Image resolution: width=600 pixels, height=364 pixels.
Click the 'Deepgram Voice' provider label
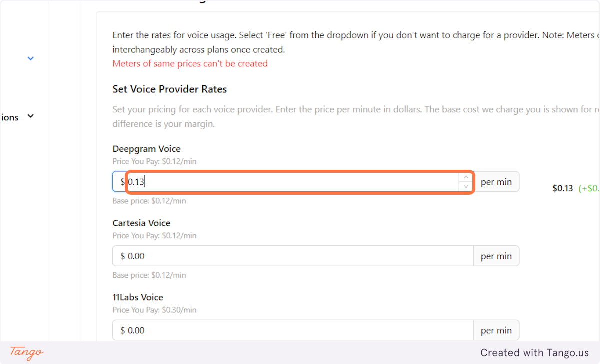point(146,148)
